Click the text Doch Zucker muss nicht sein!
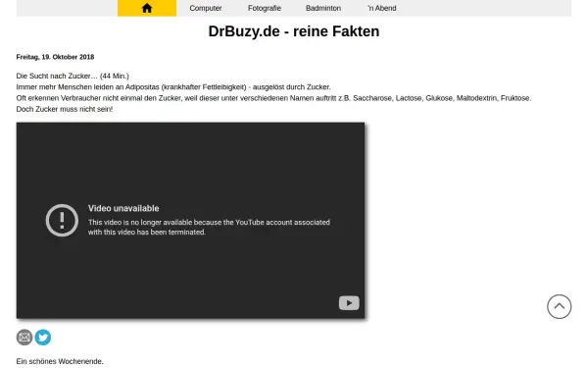The width and height of the screenshot is (588, 368). pyautogui.click(x=65, y=109)
